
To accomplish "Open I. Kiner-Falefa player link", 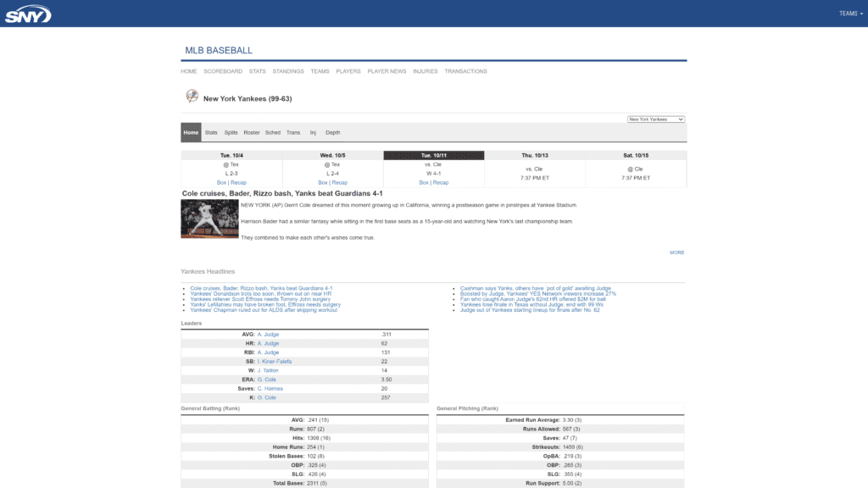I will tap(275, 362).
